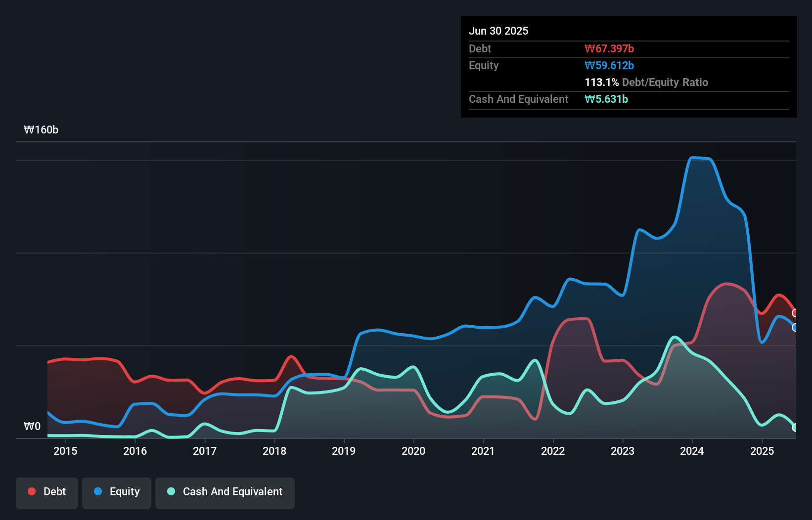Click the 2024 x-axis label

[692, 451]
